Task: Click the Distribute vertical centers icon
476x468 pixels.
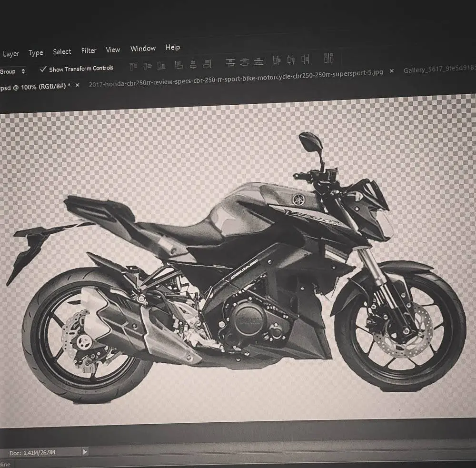Action: (x=244, y=62)
